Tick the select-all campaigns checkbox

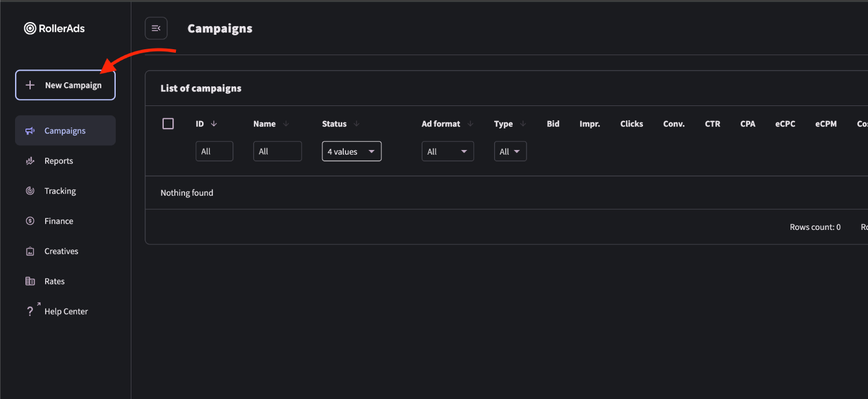click(168, 123)
